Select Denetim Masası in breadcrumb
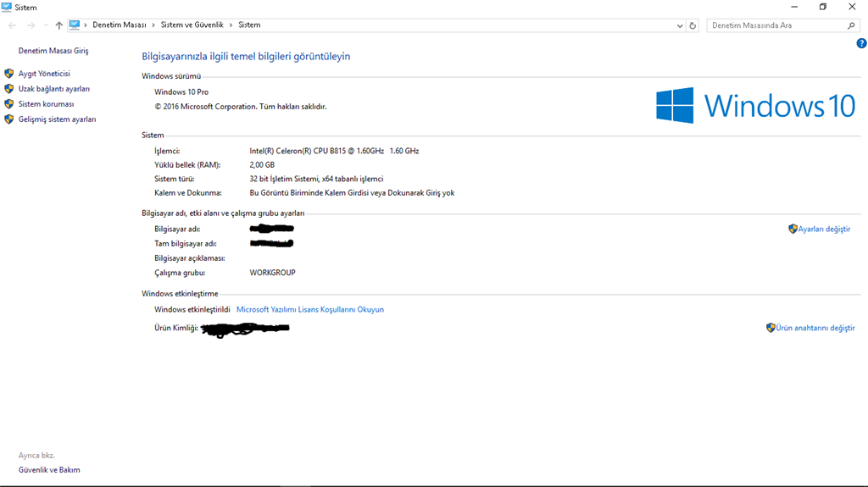 pyautogui.click(x=120, y=25)
